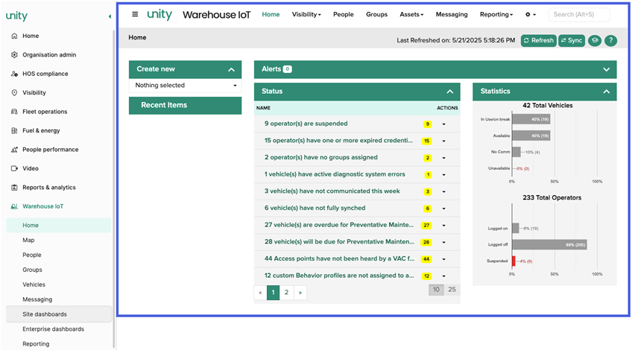
Task: Select People in top navigation
Action: pyautogui.click(x=344, y=14)
